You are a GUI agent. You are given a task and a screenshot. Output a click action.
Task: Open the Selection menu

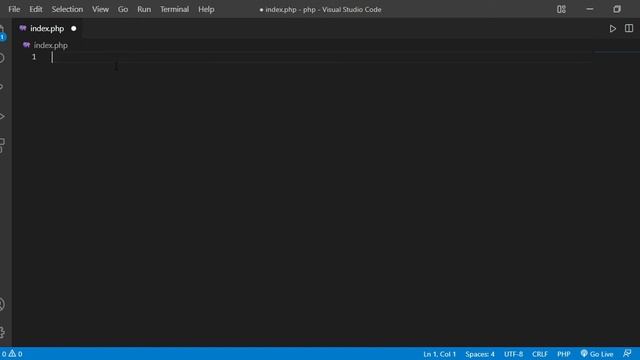pyautogui.click(x=67, y=9)
